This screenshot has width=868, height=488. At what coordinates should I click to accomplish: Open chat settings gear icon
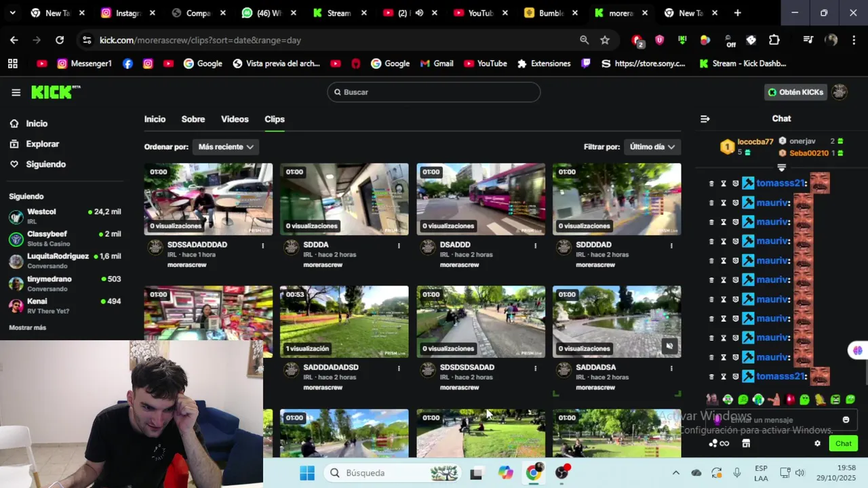click(x=817, y=443)
